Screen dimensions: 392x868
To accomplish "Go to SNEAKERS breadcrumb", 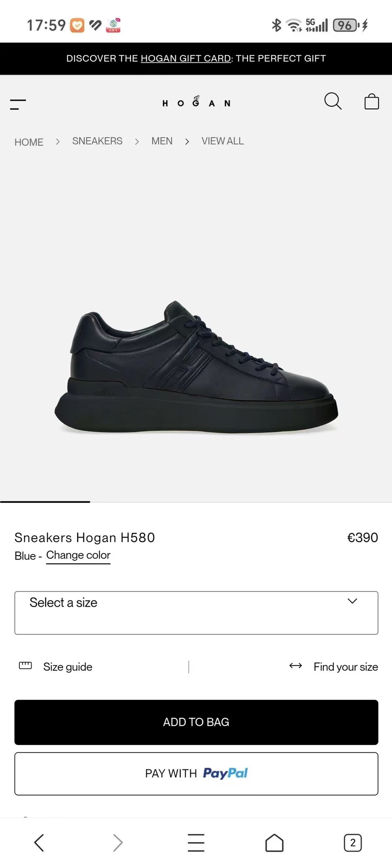I will [97, 141].
